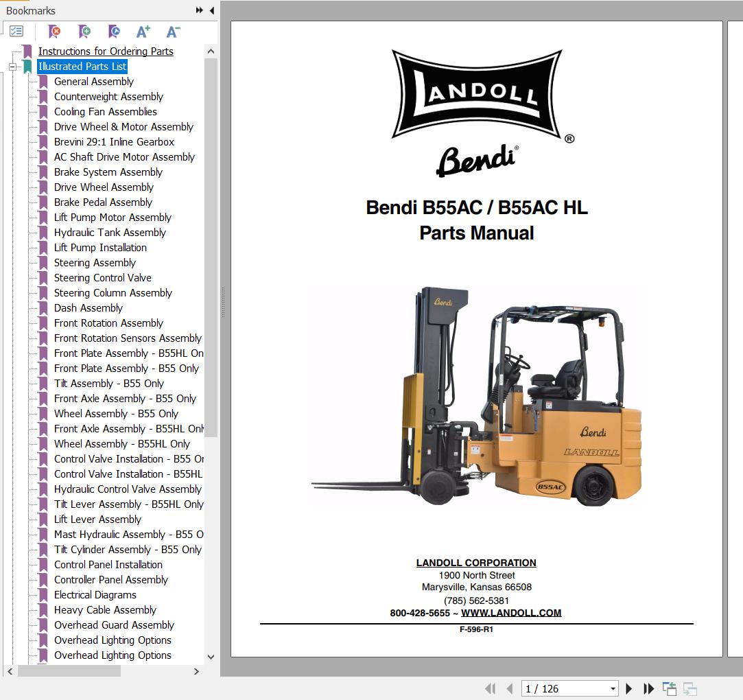Collapse the Illustrated Parts List bookmark tree
The image size is (743, 700).
pos(11,67)
